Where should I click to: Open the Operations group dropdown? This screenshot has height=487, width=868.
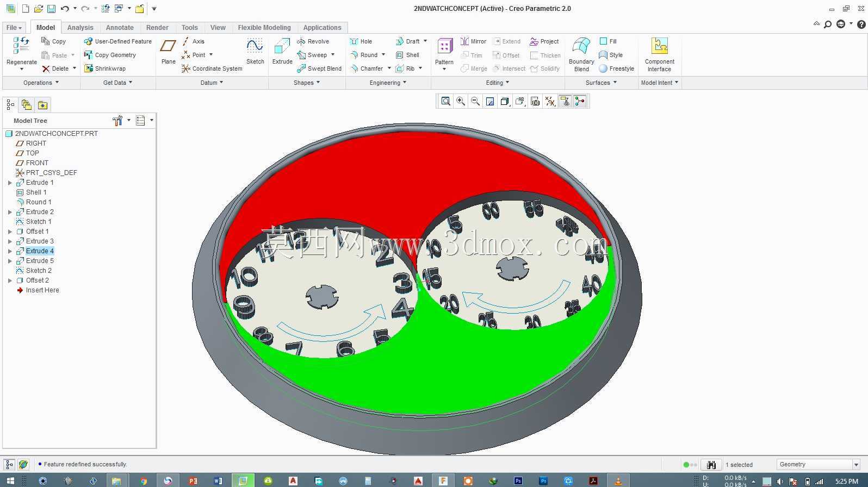(41, 83)
